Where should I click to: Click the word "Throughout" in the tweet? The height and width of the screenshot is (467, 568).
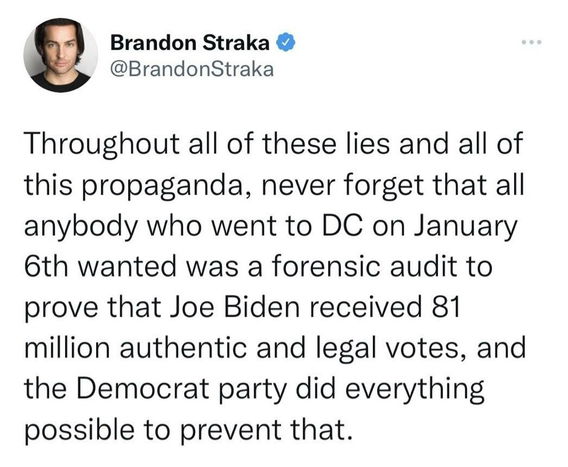(102, 144)
